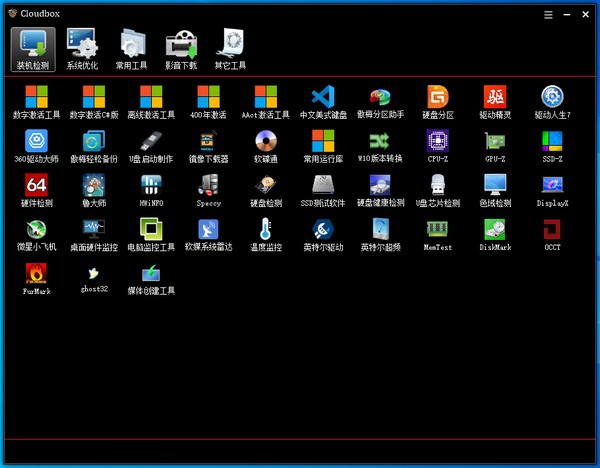Launch 硬件检测 (AIDA64) tool
This screenshot has height=468, width=600.
36,191
